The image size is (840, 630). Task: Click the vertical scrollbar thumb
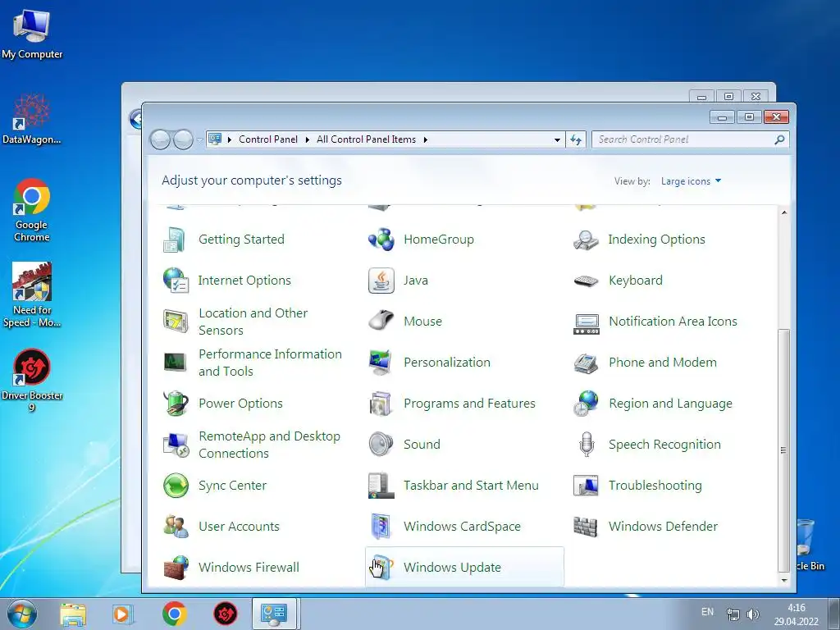pos(783,450)
